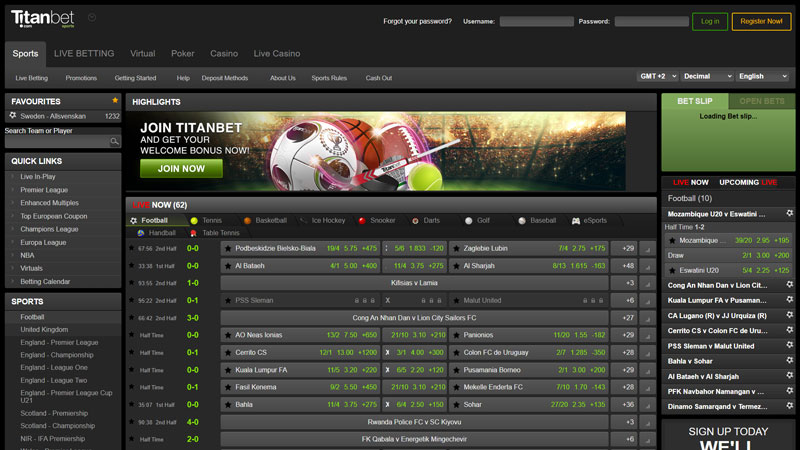Viewport: 800px width, 450px height.
Task: Switch to the Live Casino tab
Action: click(x=277, y=53)
